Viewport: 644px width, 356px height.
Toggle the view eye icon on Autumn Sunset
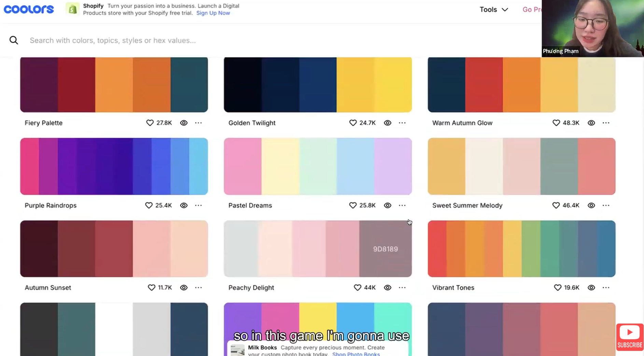point(184,287)
